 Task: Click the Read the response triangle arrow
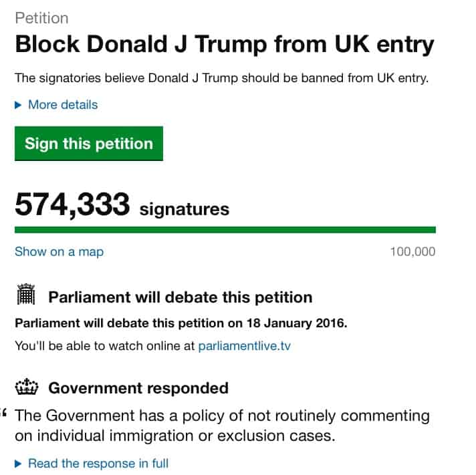(x=18, y=464)
